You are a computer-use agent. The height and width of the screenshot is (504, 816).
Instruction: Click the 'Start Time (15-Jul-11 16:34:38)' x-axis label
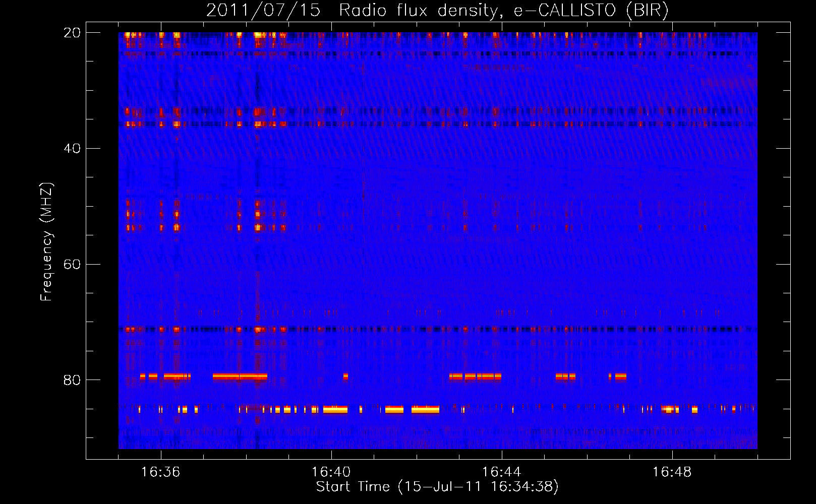tap(437, 486)
